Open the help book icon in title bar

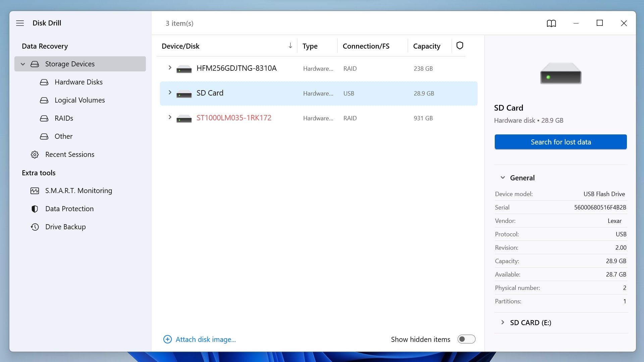[x=551, y=23]
